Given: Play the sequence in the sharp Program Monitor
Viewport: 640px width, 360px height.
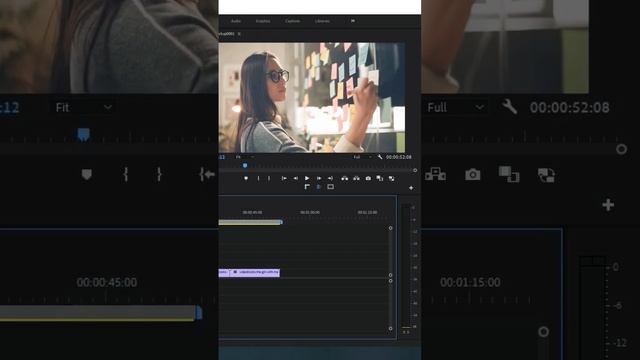Looking at the screenshot, I should [x=307, y=178].
